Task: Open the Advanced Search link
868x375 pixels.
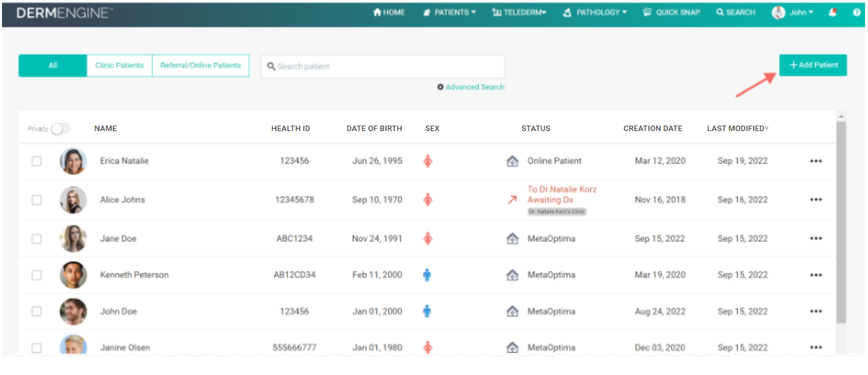Action: tap(475, 87)
